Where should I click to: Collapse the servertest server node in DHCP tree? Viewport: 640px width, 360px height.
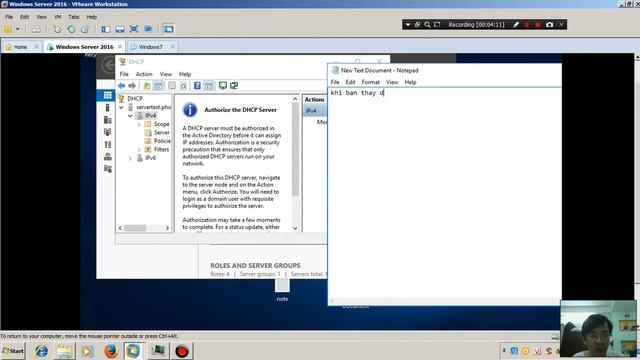point(121,107)
